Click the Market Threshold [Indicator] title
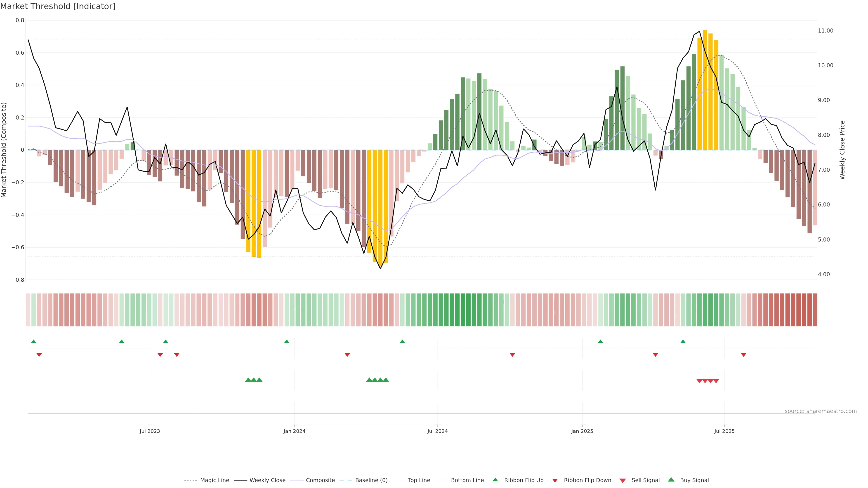868x488 pixels. (58, 6)
